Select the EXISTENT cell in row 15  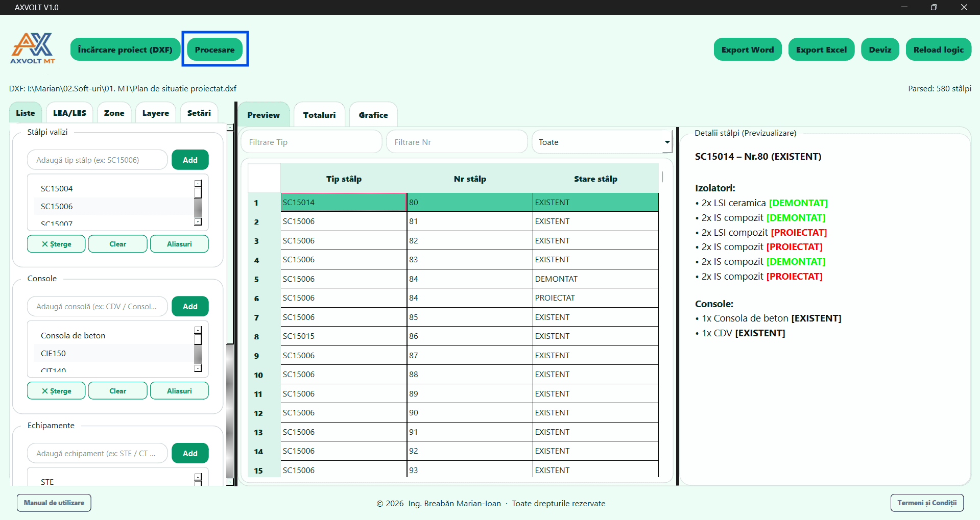click(595, 470)
